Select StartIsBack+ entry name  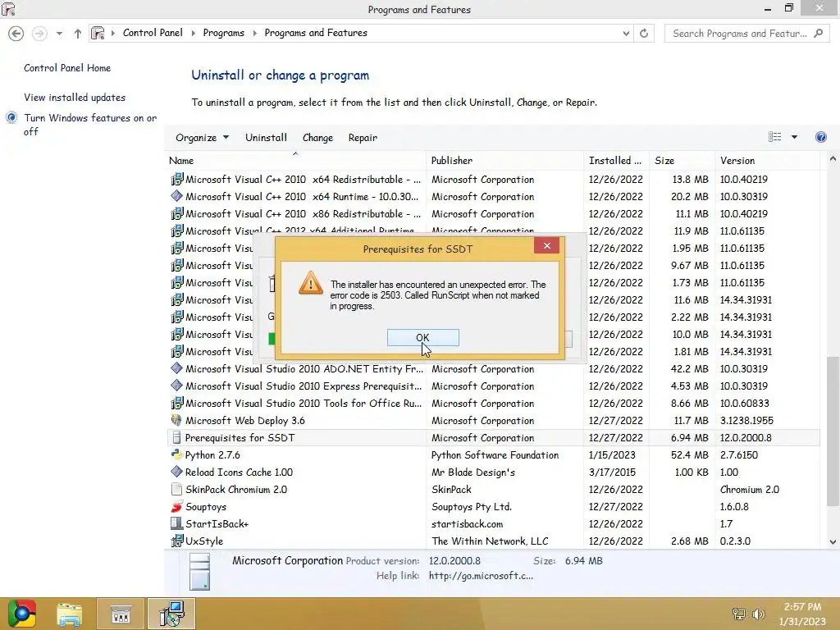(217, 524)
